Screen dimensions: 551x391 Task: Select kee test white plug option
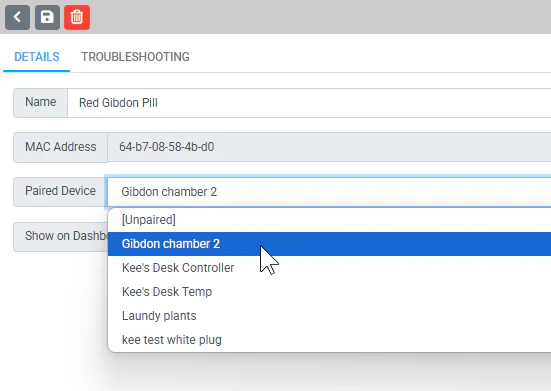[x=329, y=340]
